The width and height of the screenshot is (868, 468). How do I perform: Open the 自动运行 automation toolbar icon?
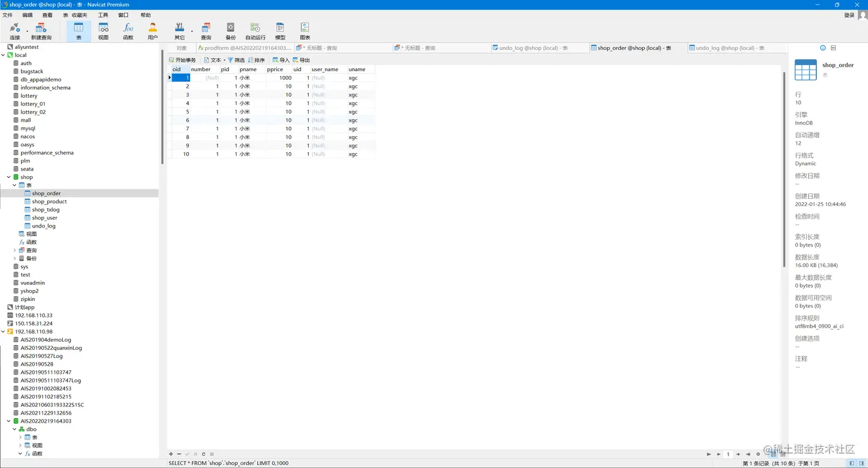[255, 31]
